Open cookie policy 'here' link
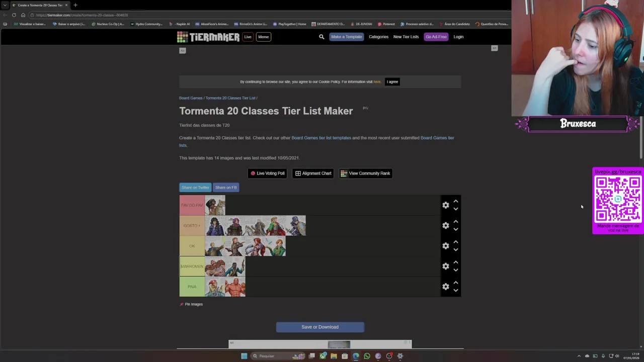644x362 pixels. pyautogui.click(x=377, y=81)
